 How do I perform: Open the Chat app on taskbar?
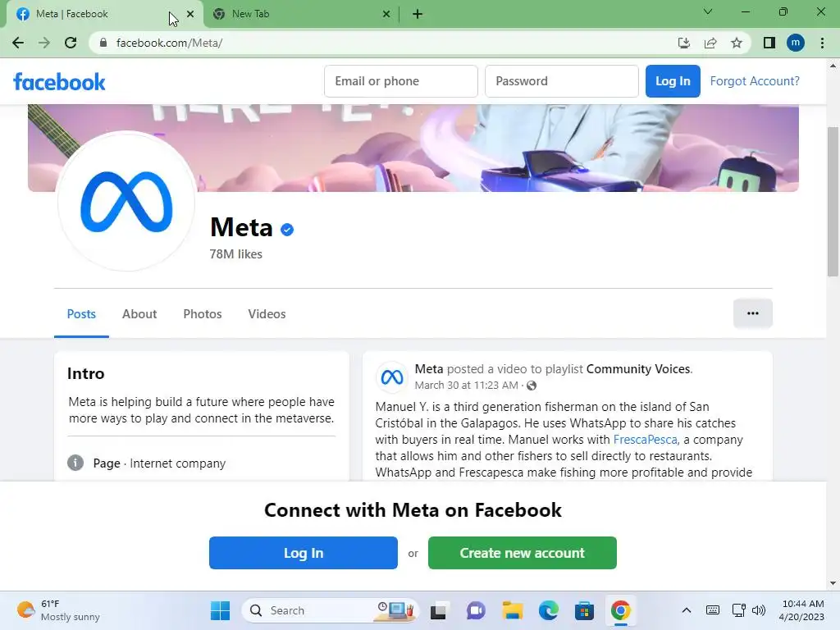coord(476,610)
